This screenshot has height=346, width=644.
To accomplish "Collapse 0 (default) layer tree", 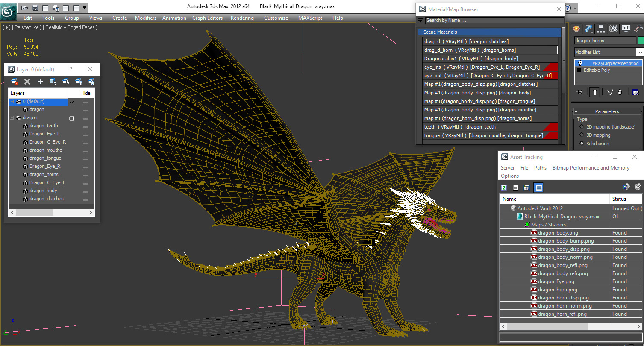I will [12, 102].
